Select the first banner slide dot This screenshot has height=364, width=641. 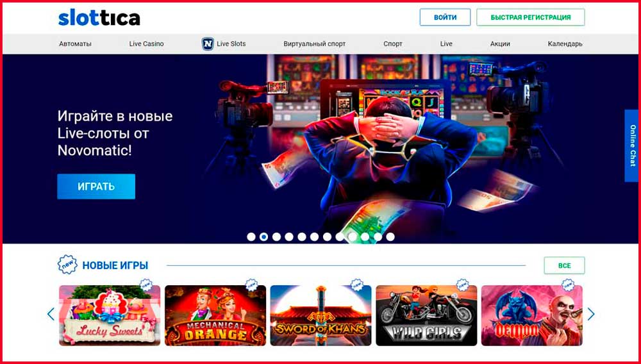251,236
